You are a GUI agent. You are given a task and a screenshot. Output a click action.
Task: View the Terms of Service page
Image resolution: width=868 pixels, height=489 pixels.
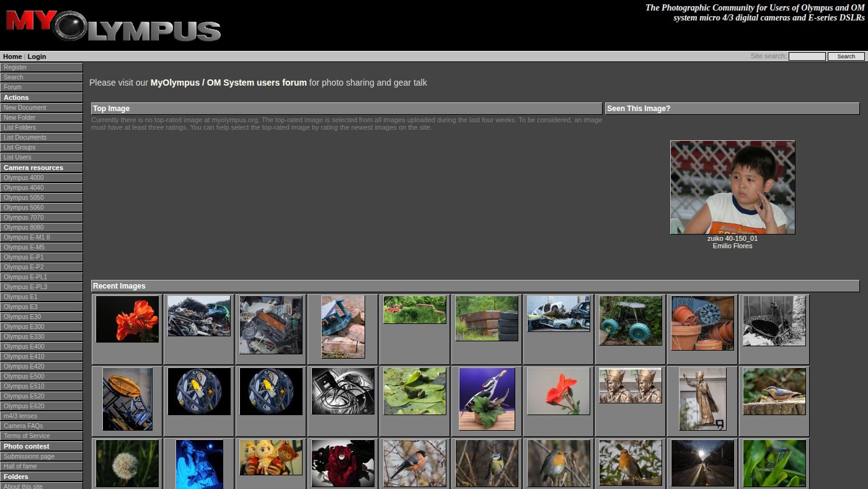click(42, 436)
